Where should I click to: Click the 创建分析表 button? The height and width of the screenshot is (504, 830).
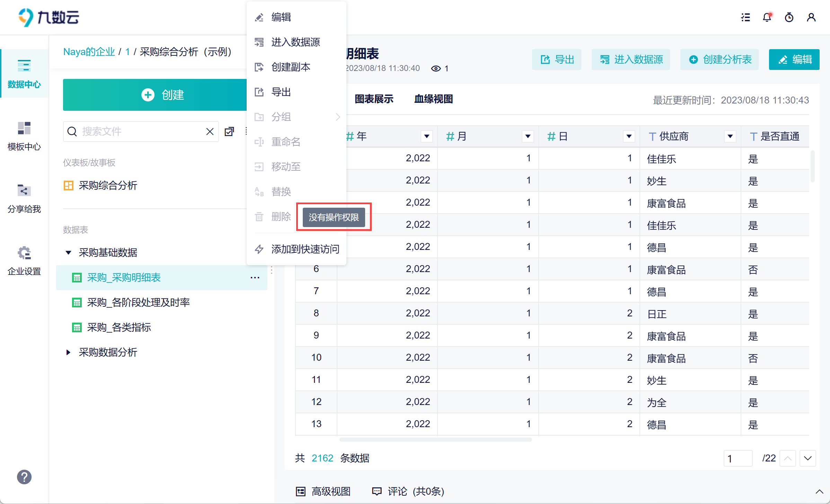point(719,60)
